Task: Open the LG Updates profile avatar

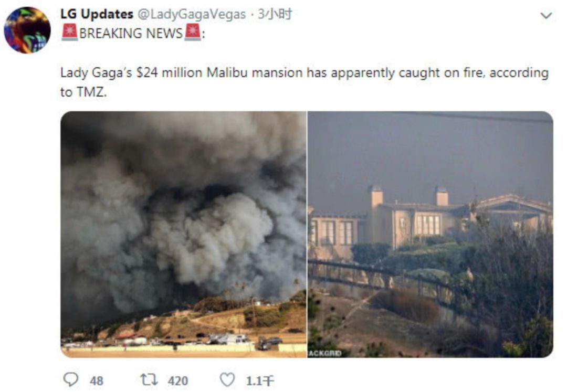Action: pyautogui.click(x=27, y=30)
